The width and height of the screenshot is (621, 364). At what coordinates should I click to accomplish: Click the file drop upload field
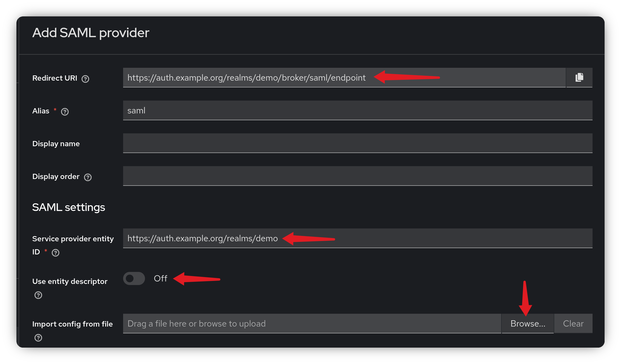tap(312, 324)
